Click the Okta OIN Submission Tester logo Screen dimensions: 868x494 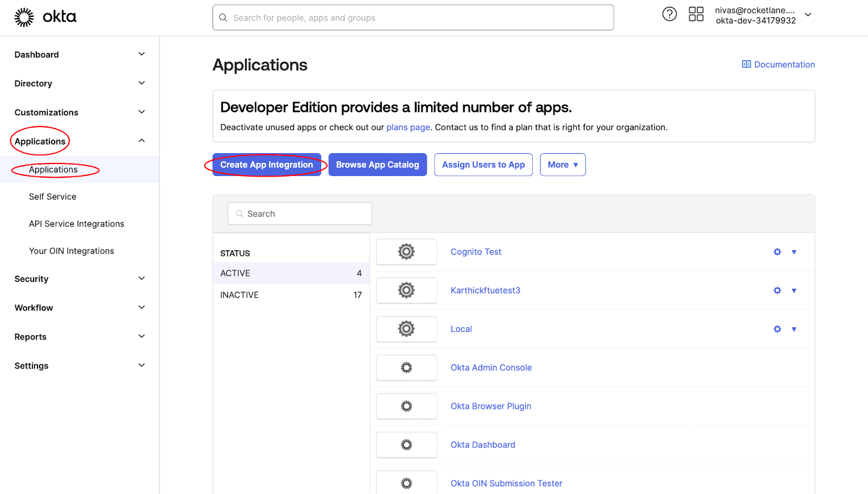pos(406,483)
